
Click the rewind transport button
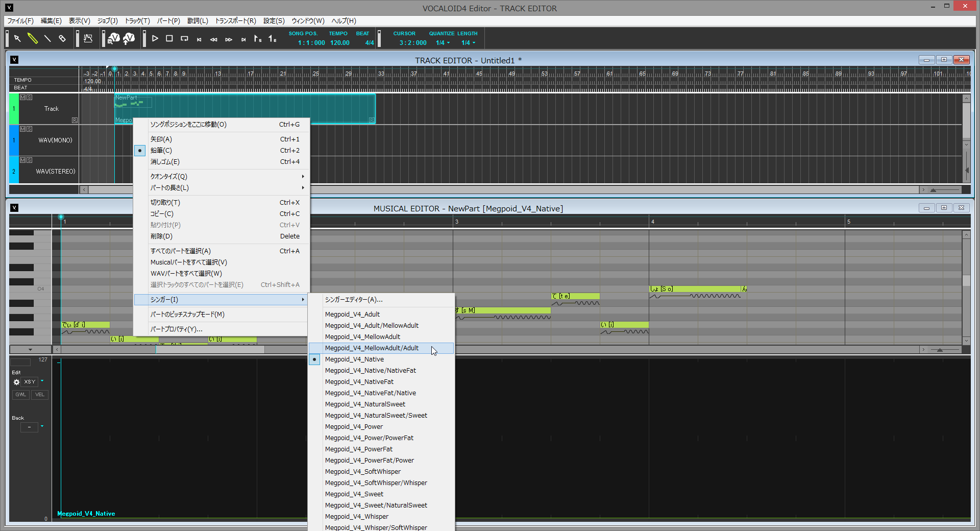coord(214,39)
